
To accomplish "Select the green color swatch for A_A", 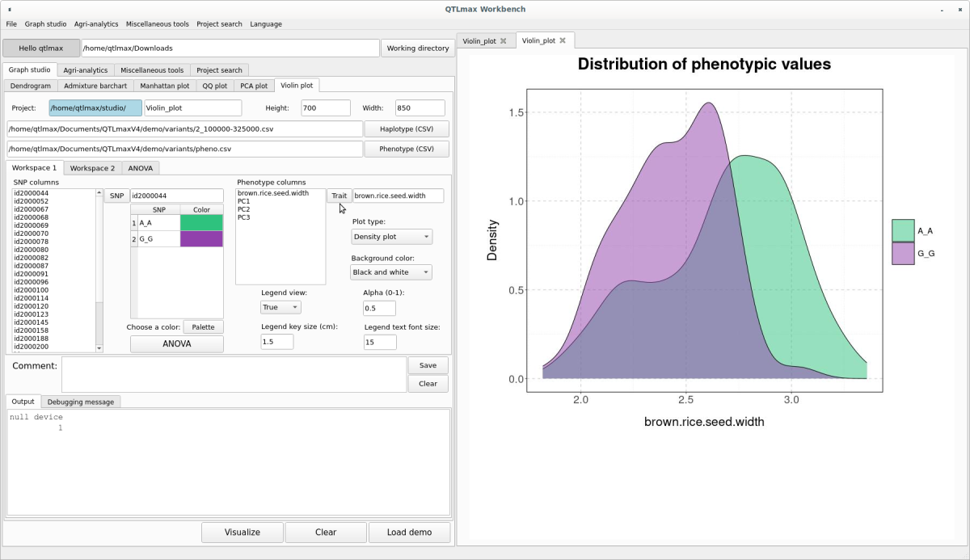I will click(x=201, y=222).
